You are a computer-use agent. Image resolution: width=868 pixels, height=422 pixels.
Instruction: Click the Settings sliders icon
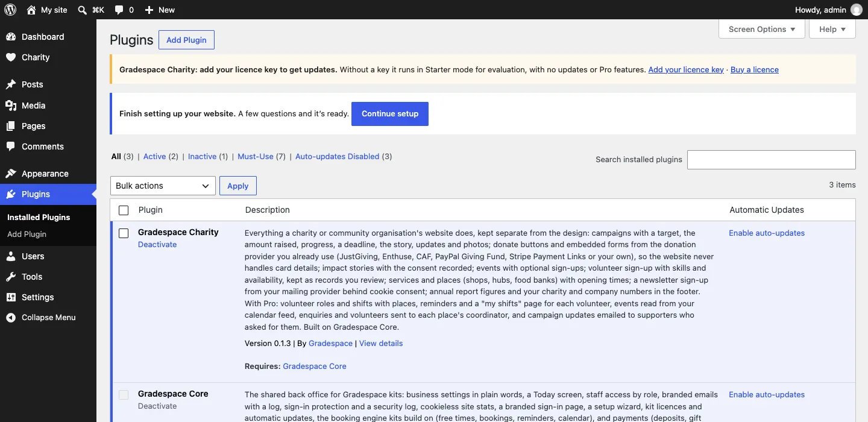tap(11, 297)
